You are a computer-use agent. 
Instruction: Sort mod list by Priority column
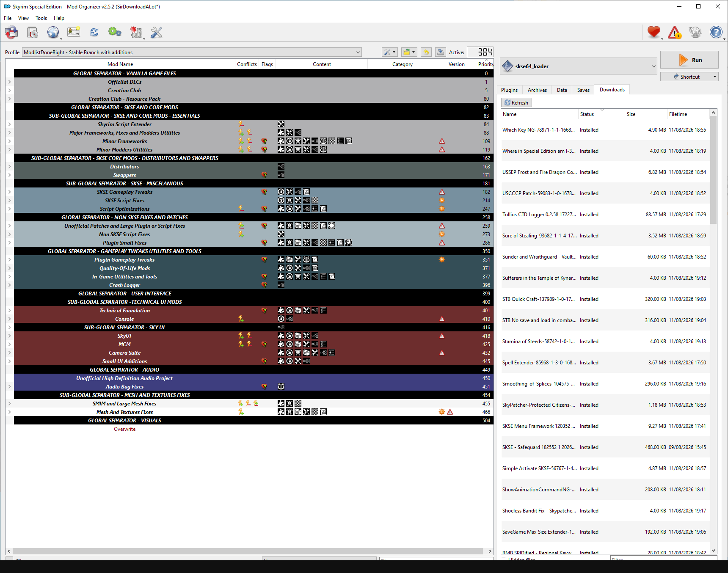click(485, 64)
